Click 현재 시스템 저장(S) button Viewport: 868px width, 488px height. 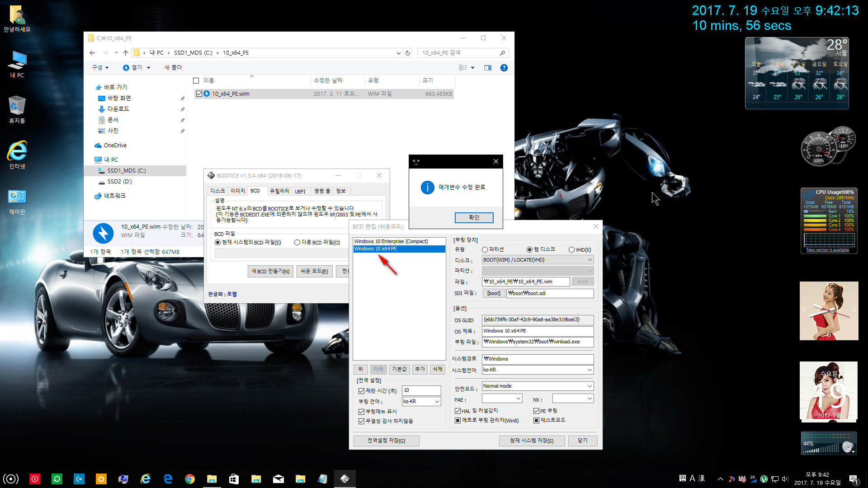click(532, 441)
